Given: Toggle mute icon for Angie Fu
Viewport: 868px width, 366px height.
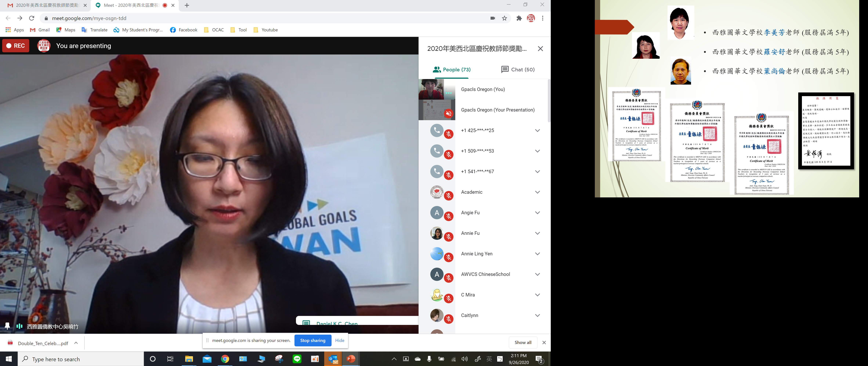Looking at the screenshot, I should tap(449, 216).
